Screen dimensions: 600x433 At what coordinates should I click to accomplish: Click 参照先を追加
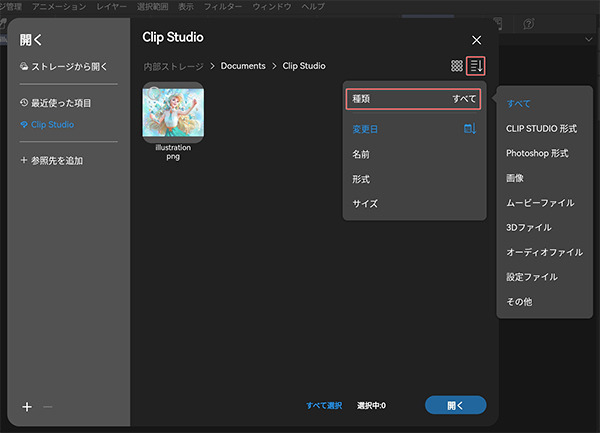pyautogui.click(x=52, y=161)
